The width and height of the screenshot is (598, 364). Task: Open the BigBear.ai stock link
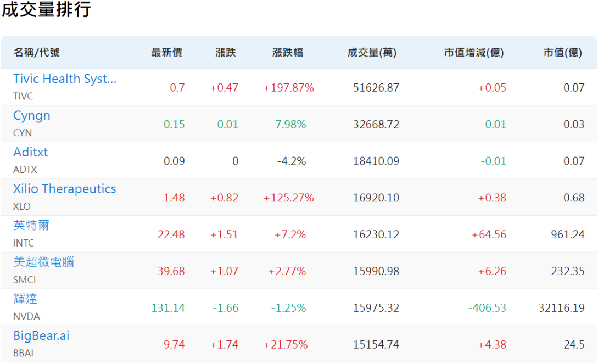41,335
